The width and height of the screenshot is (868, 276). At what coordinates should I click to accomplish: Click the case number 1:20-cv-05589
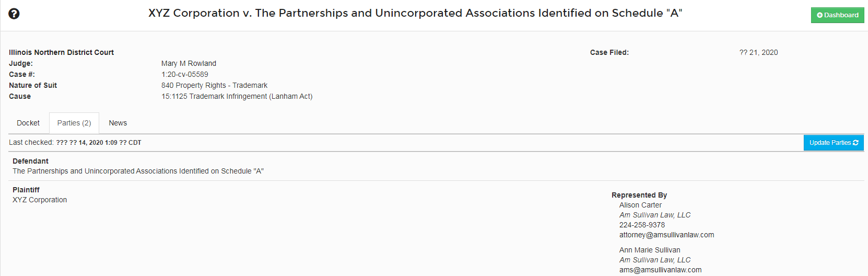[x=184, y=74]
